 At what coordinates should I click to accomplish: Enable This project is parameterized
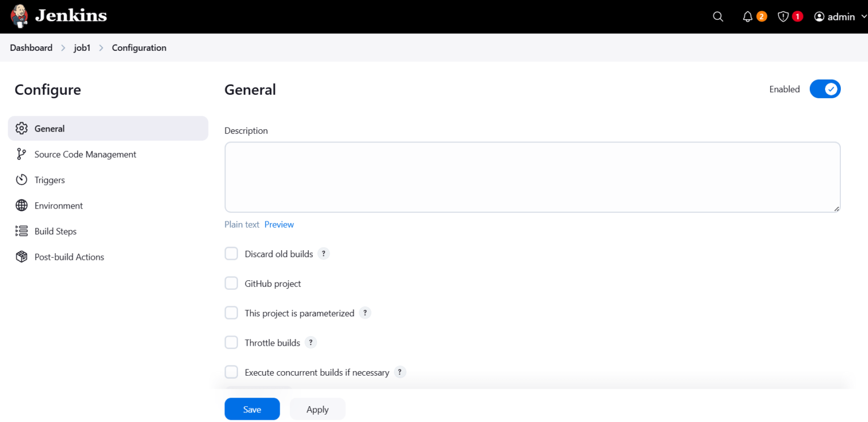coord(231,312)
